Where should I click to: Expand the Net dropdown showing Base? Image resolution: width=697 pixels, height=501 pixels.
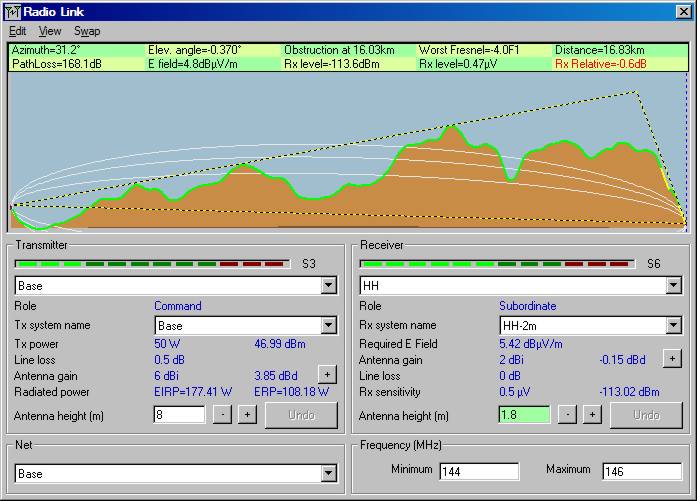tap(328, 473)
